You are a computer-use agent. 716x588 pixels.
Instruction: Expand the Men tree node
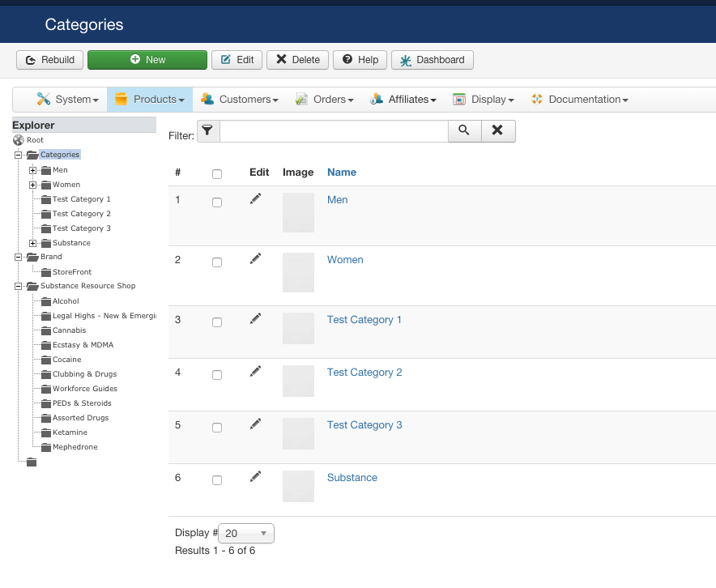[x=32, y=170]
